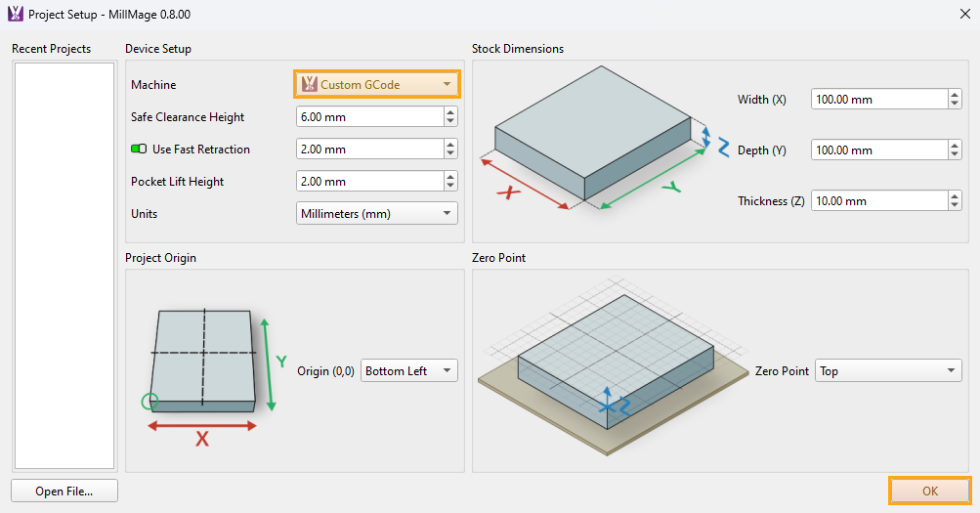The image size is (980, 513).
Task: Increase the Width (X) stepper value
Action: pos(954,95)
